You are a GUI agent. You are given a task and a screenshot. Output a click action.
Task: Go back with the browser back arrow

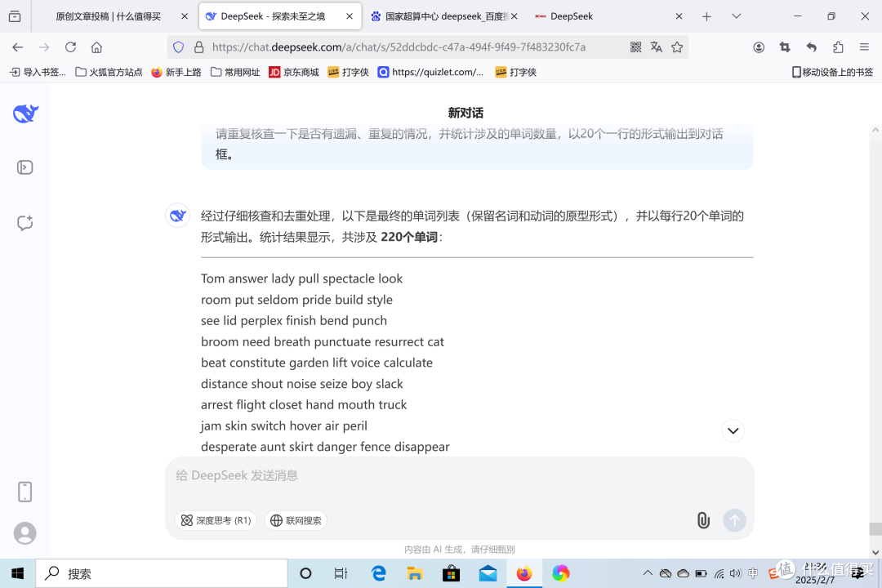(17, 47)
